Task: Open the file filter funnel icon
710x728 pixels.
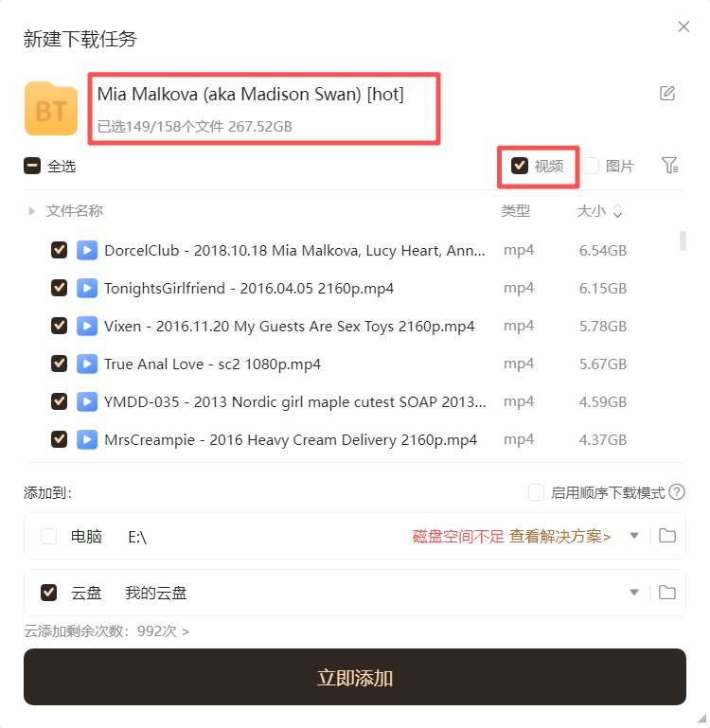Action: click(669, 166)
